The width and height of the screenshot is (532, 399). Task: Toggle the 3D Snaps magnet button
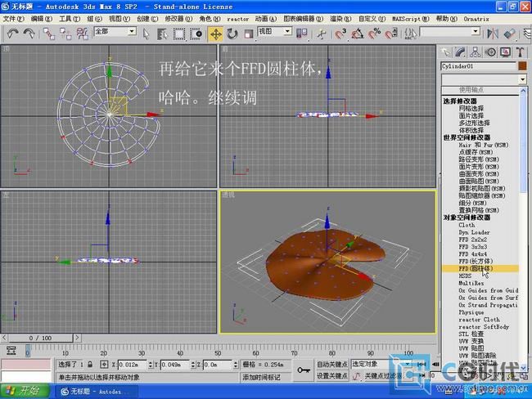(x=340, y=34)
